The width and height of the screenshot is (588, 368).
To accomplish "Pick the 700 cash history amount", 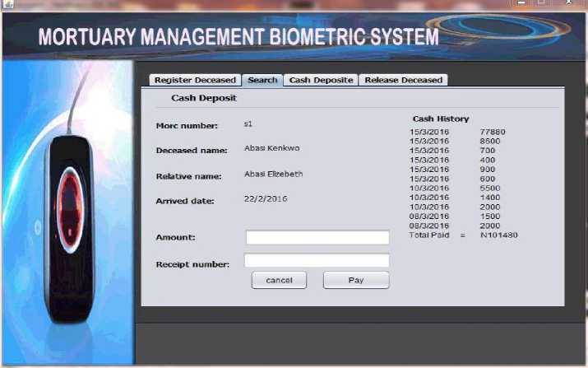I will [x=488, y=151].
